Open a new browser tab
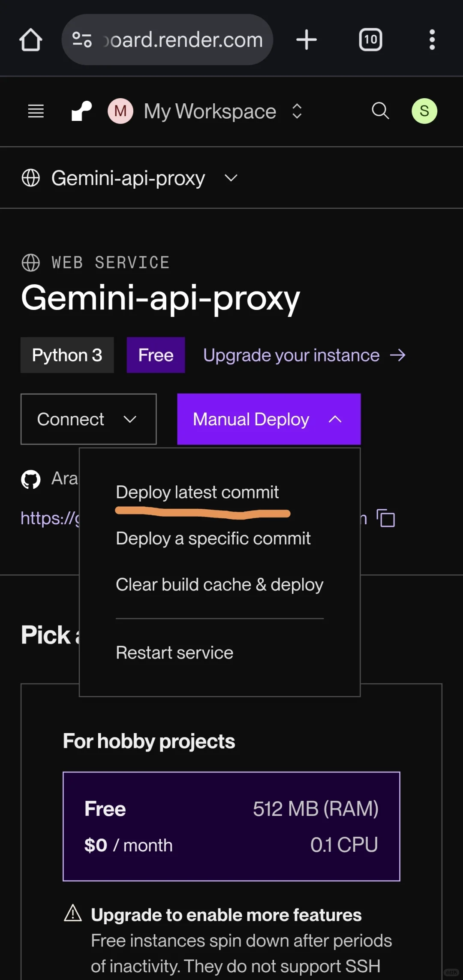The height and width of the screenshot is (980, 463). tap(307, 40)
